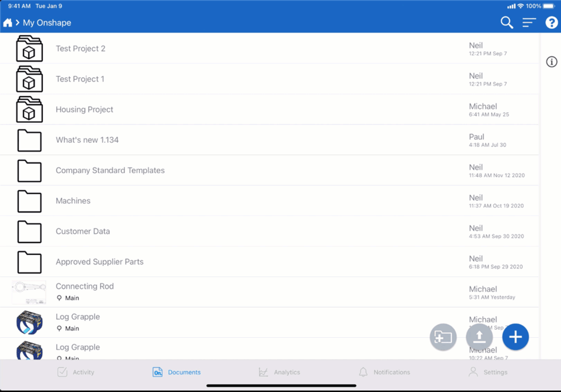561x392 pixels.
Task: Open the Test Project 2 project icon
Action: pyautogui.click(x=29, y=49)
